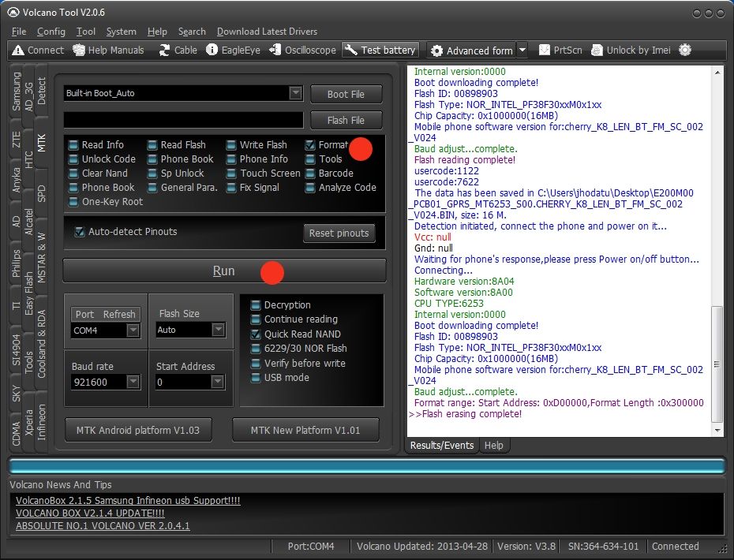The width and height of the screenshot is (734, 560).
Task: Open the Config menu
Action: tap(51, 32)
